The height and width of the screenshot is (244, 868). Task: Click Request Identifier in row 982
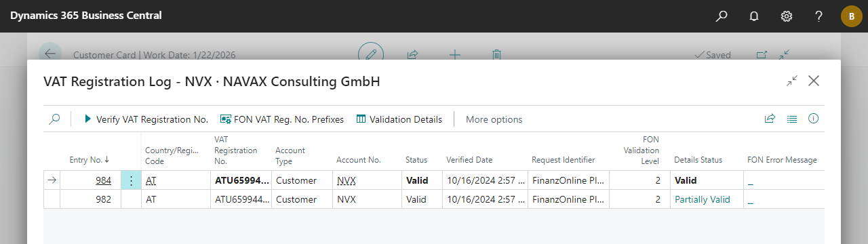point(569,199)
